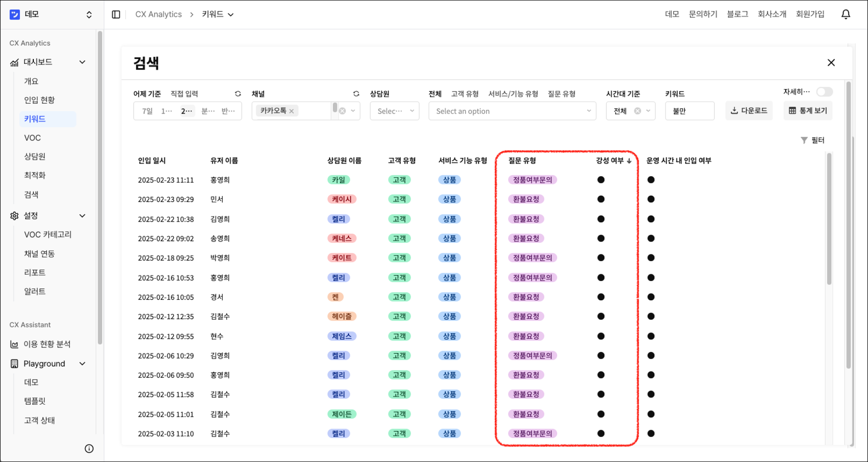Type in the 키워드 input showing 불만
The width and height of the screenshot is (868, 462).
click(x=690, y=111)
